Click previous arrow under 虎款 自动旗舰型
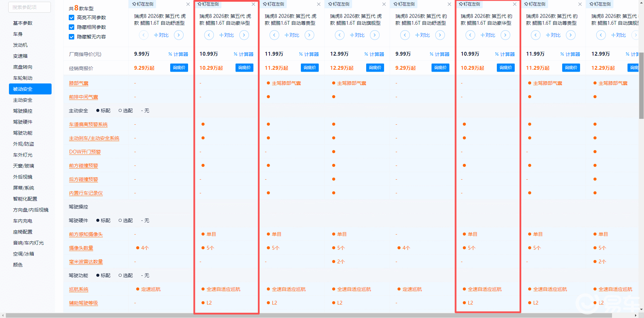The height and width of the screenshot is (318, 644). [x=339, y=35]
